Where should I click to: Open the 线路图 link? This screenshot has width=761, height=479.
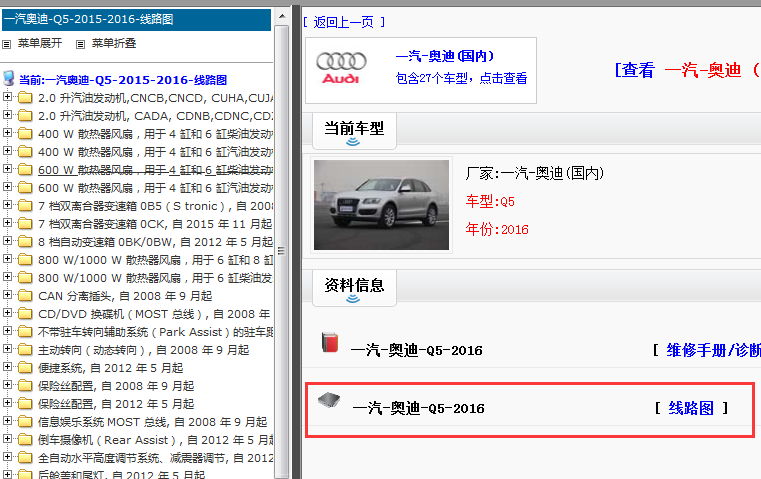[x=691, y=408]
